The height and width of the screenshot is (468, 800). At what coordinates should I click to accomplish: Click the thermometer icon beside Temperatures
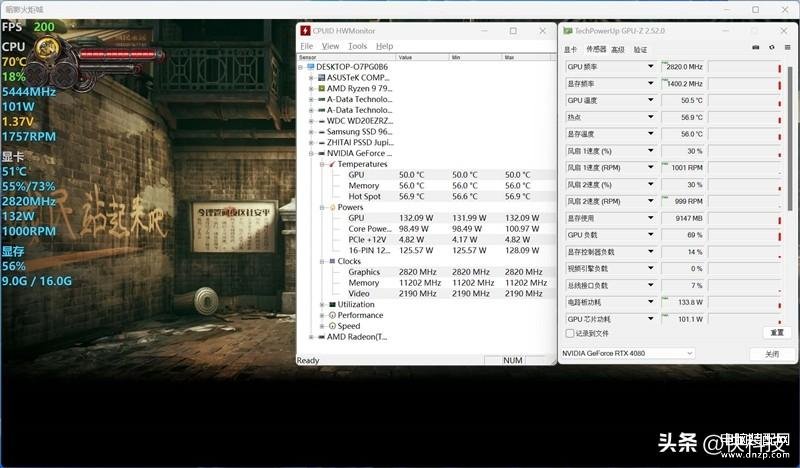click(x=332, y=164)
